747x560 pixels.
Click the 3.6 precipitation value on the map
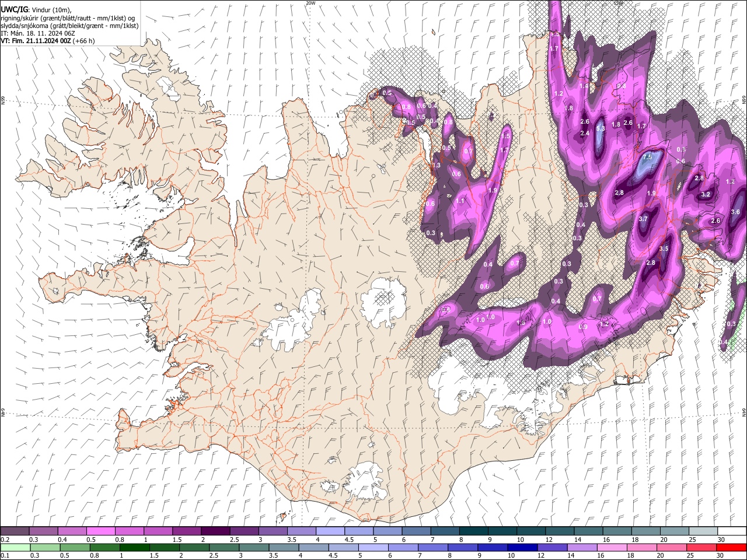coord(735,212)
